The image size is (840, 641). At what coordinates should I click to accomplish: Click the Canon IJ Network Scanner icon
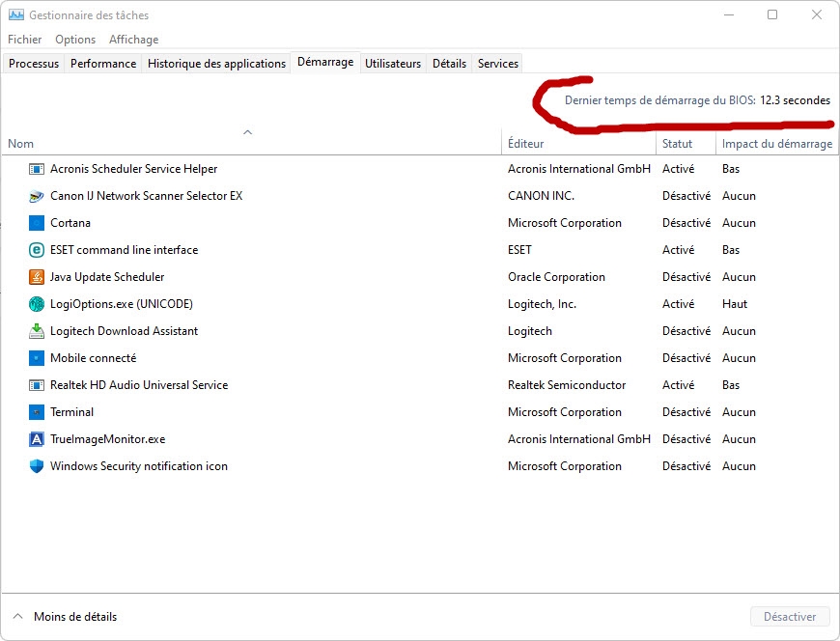[37, 196]
